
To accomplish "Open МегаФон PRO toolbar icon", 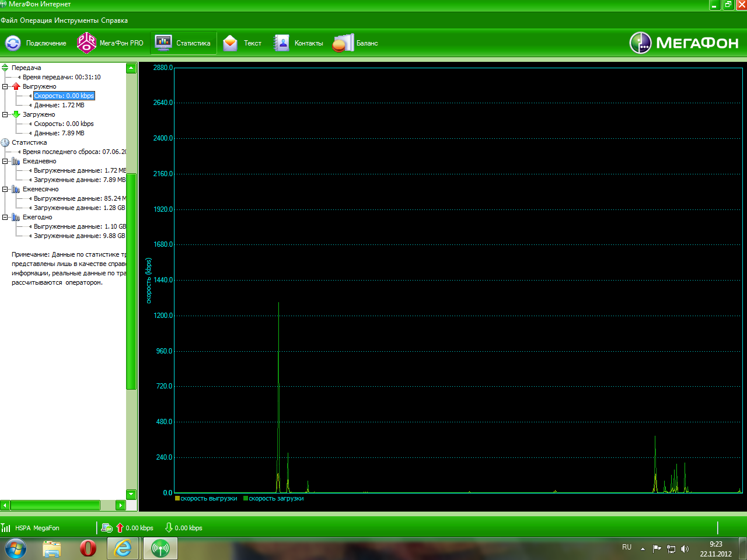I will (x=86, y=43).
